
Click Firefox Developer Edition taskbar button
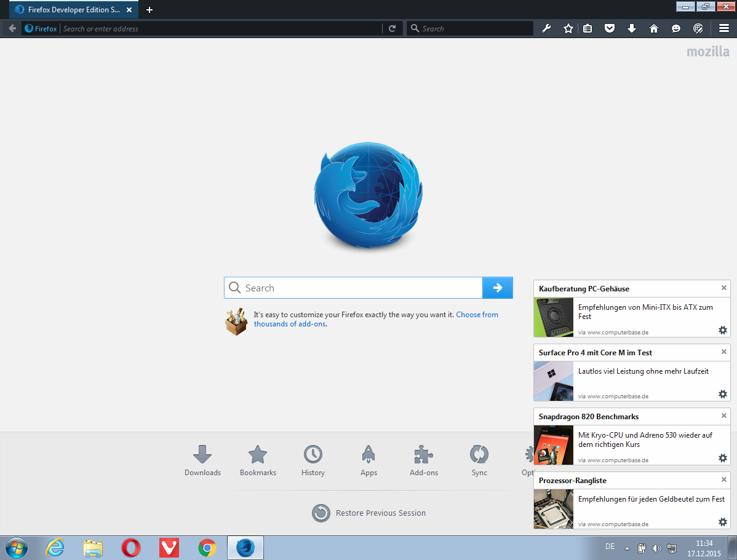click(x=245, y=548)
